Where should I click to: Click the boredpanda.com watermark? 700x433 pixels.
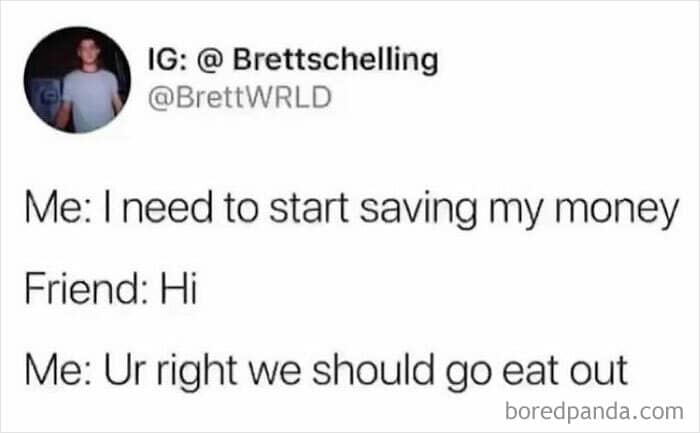click(x=594, y=411)
